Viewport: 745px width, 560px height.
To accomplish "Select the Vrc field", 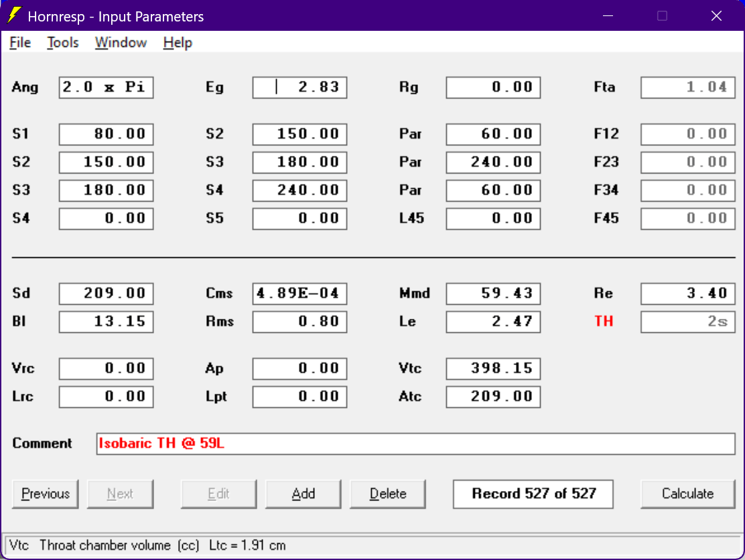I will 106,368.
